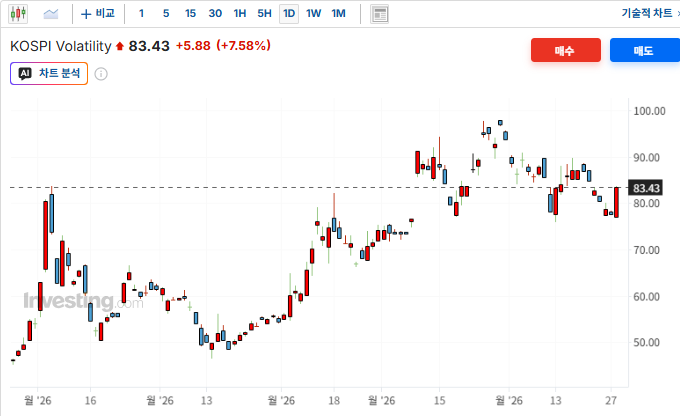Click the 80.00 price axis label
The height and width of the screenshot is (416, 680).
(646, 203)
